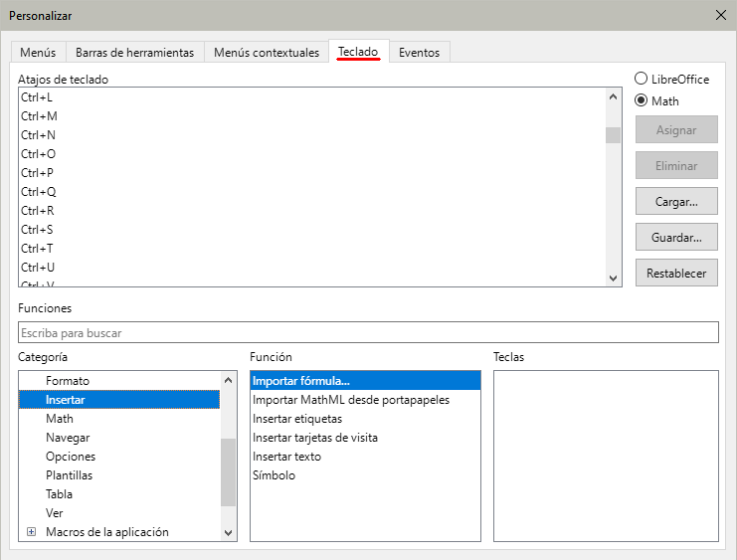Pick the Símbolo function
Screen dimensions: 737x560
(274, 475)
